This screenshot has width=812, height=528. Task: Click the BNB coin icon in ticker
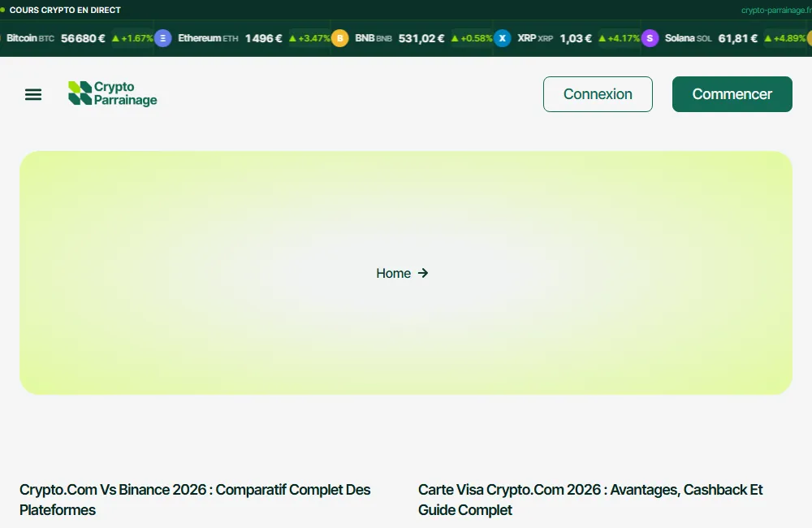click(339, 38)
